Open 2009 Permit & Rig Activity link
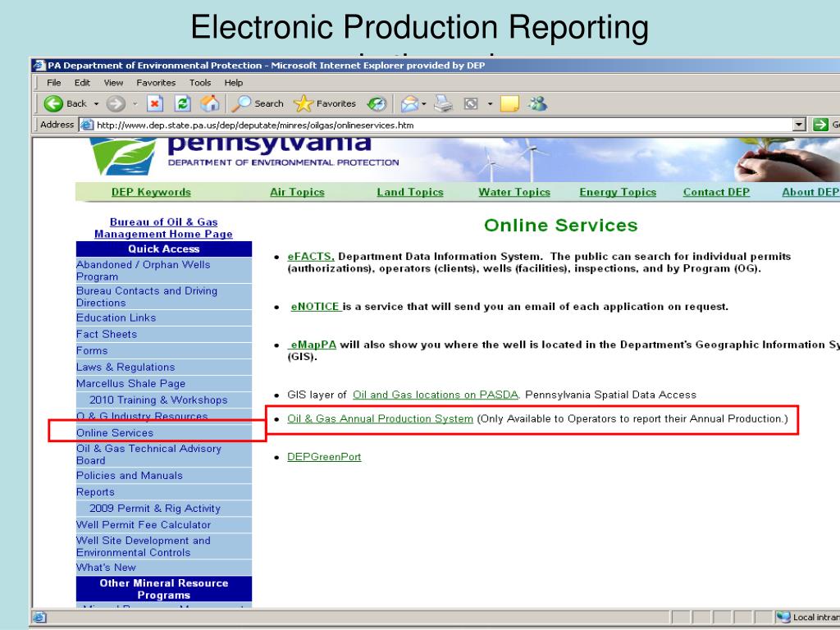The image size is (840, 630). tap(155, 508)
